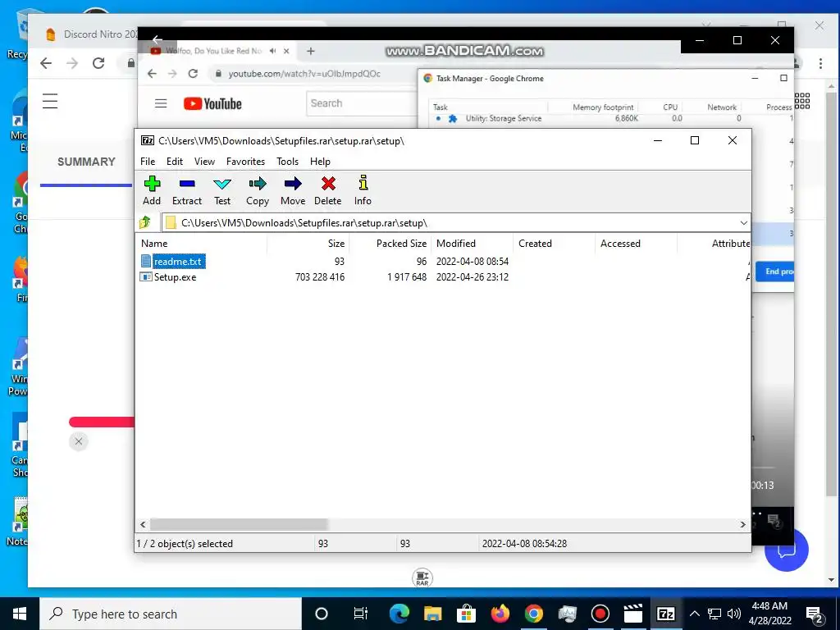
Task: Click the YouTube logo
Action: pos(212,103)
